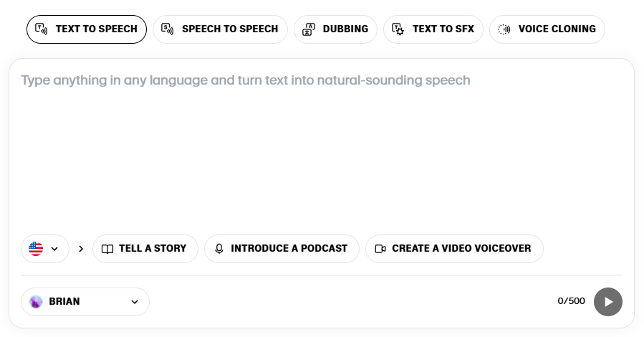
Task: Expand more prompt suggestions with right arrow
Action: pos(81,249)
